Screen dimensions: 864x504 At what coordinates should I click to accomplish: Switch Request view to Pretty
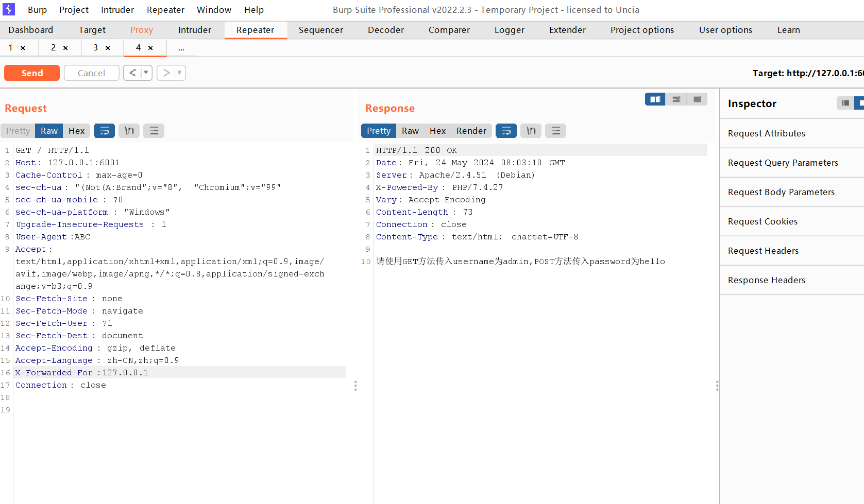tap(18, 131)
